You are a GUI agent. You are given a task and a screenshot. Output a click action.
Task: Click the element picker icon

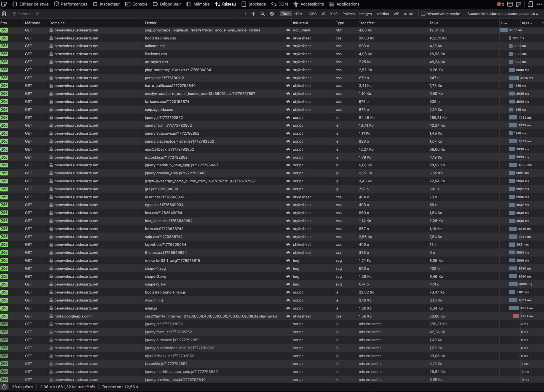pyautogui.click(x=4, y=4)
